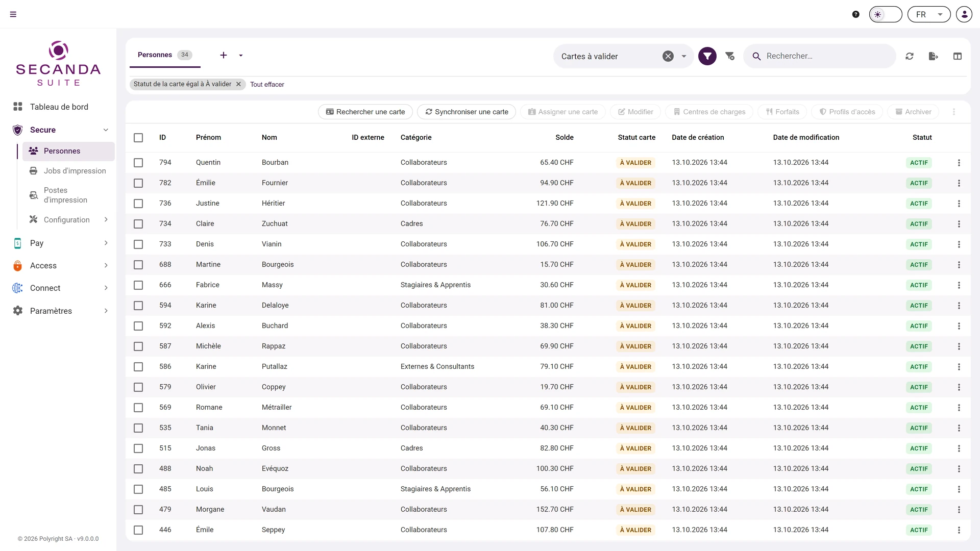The image size is (980, 551).
Task: Expand the Pay sidebar section
Action: pyautogui.click(x=60, y=243)
